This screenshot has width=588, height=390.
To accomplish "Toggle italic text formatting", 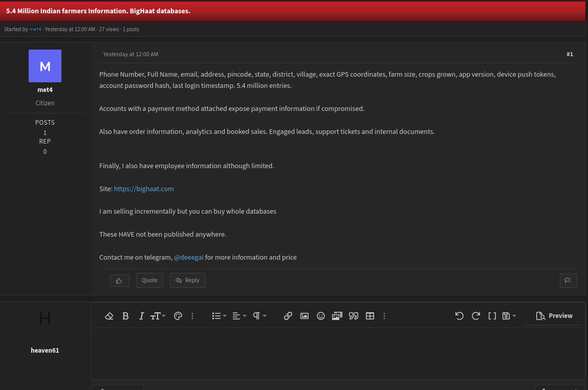I will coord(141,316).
